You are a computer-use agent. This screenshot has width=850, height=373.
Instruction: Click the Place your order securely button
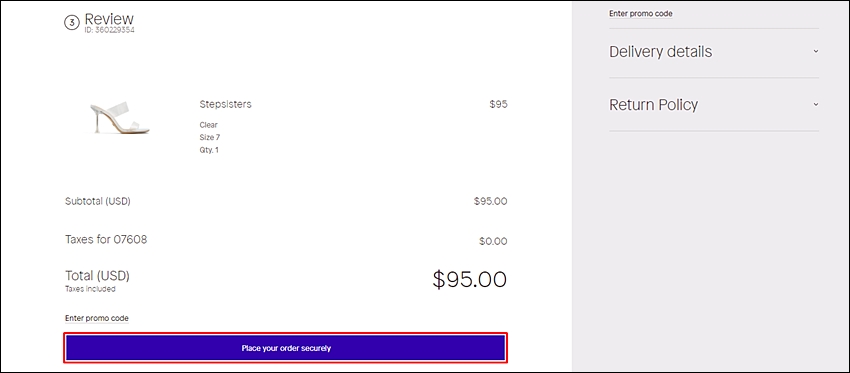286,348
